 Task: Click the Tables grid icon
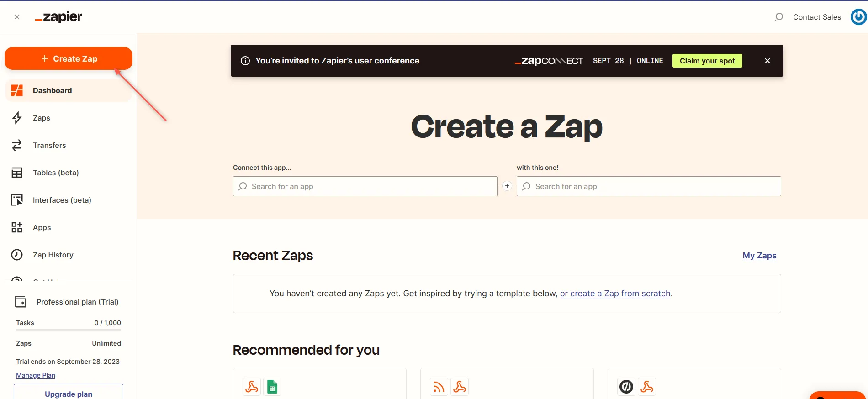pos(17,173)
